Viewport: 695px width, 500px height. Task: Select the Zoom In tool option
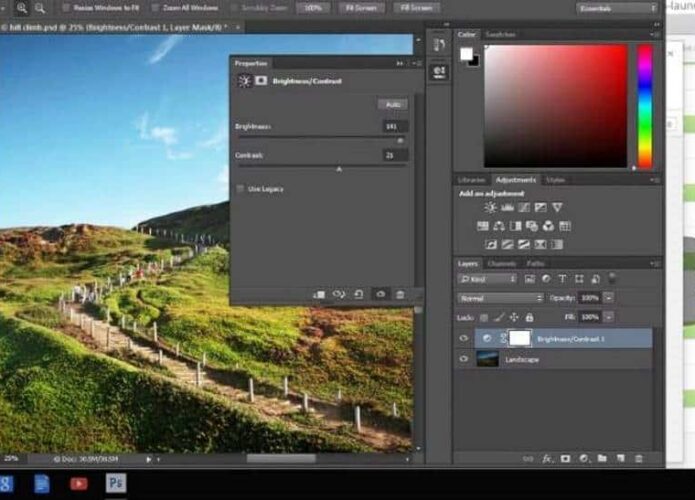(21, 8)
